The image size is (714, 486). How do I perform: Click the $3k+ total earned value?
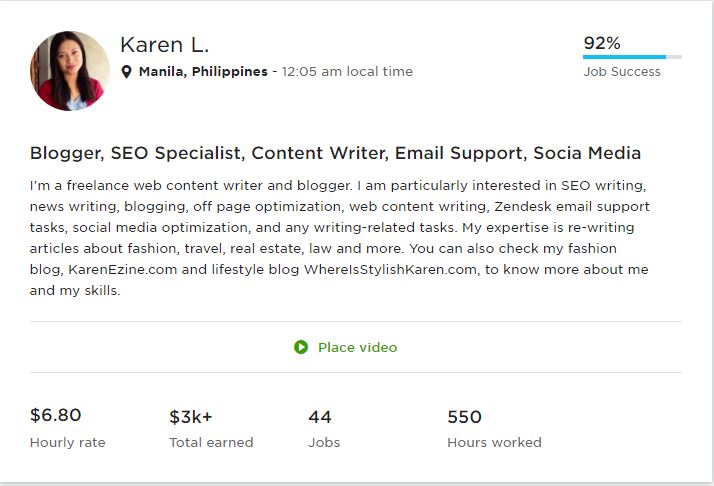point(191,416)
